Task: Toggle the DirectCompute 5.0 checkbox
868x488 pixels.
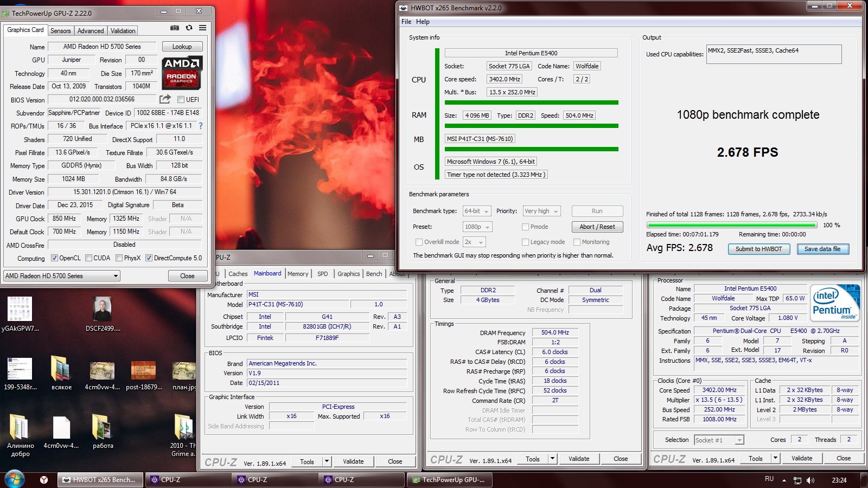Action: click(149, 258)
